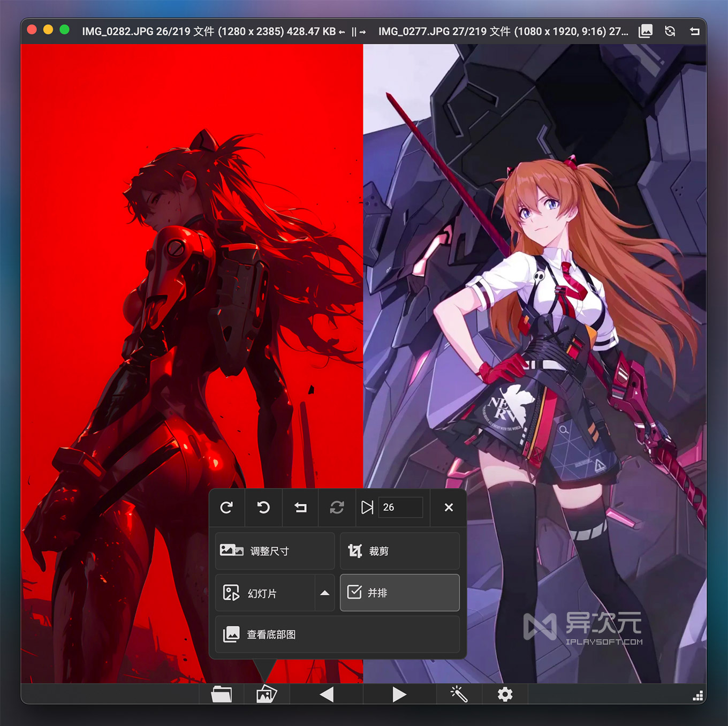Viewport: 728px width, 726px height.
Task: Click the jump-to-image skip icon
Action: pos(367,507)
